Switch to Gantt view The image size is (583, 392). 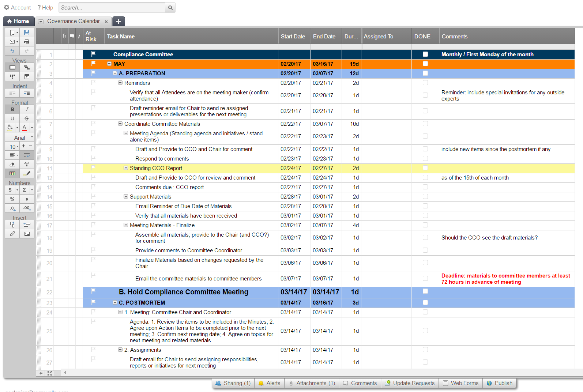click(27, 67)
